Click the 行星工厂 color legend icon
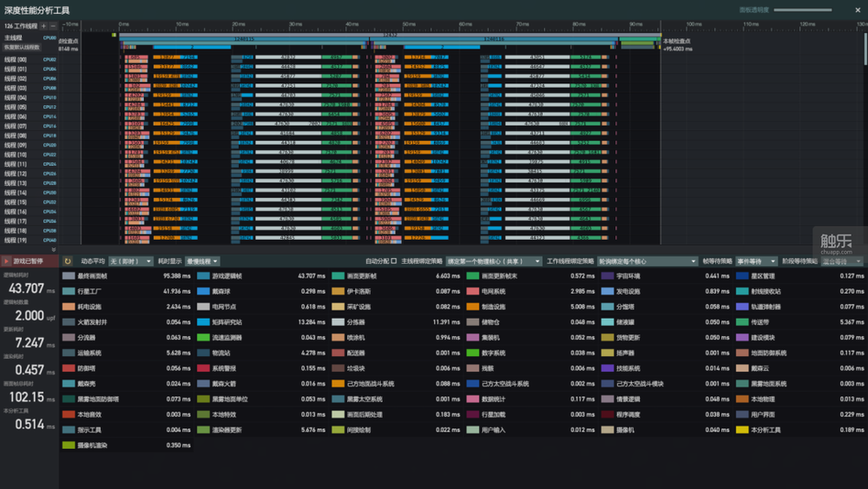Viewport: 868px width, 489px height. pos(69,291)
